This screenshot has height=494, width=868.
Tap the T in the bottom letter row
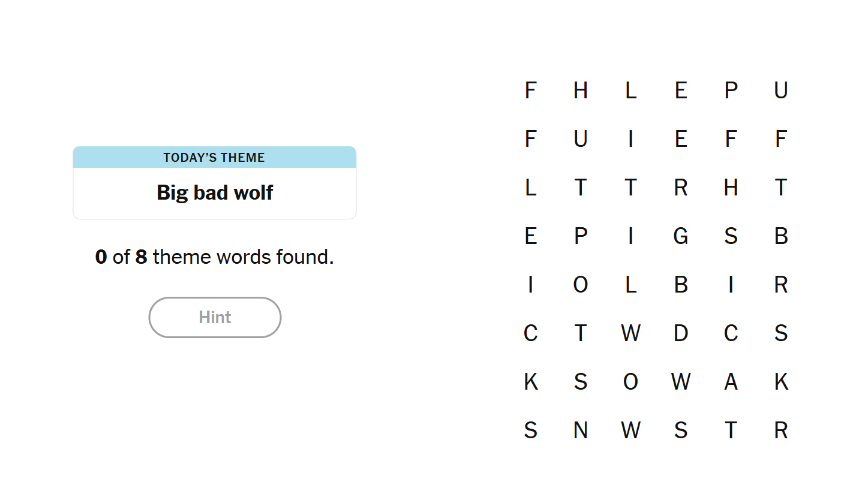[731, 430]
